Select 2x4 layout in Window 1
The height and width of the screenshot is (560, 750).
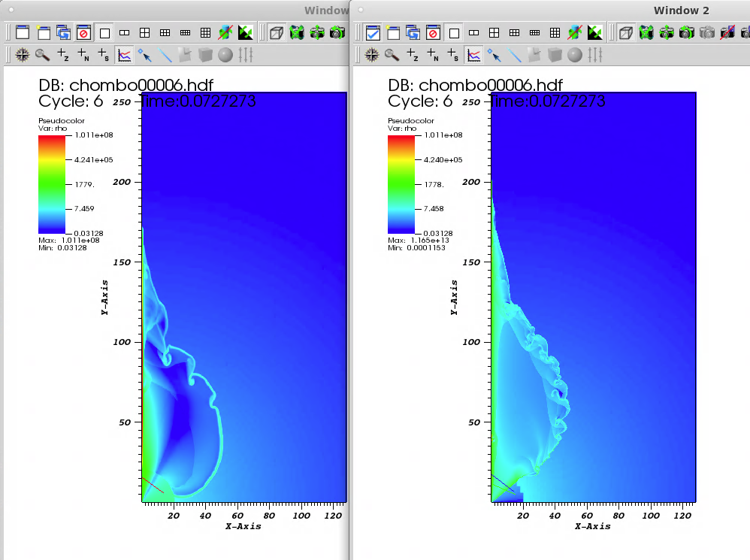tap(185, 32)
